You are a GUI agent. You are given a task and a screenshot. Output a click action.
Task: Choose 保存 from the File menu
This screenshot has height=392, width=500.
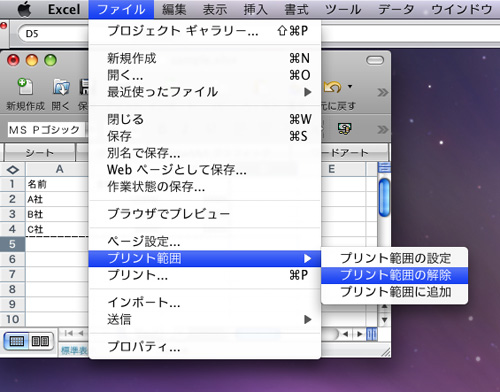(x=205, y=136)
